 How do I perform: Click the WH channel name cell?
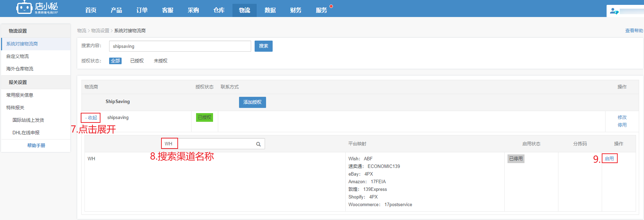(91, 159)
